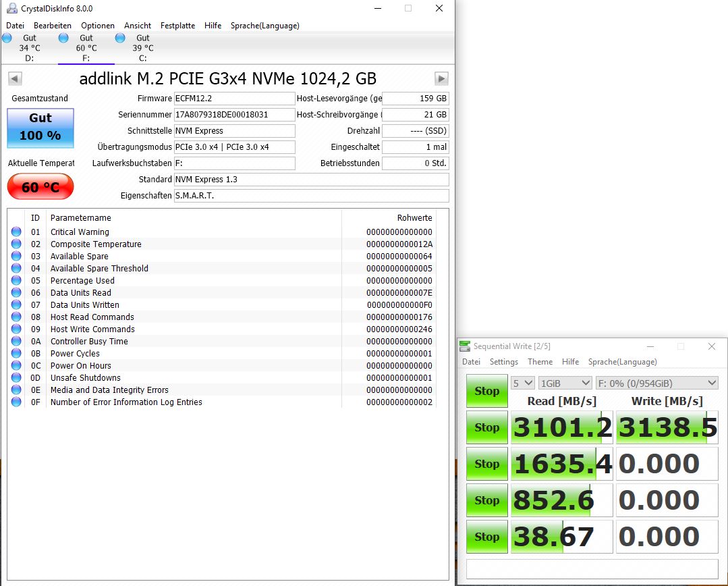Viewport: 728px width, 586px height.
Task: Click the 3101.2 read result bar
Action: (x=562, y=427)
